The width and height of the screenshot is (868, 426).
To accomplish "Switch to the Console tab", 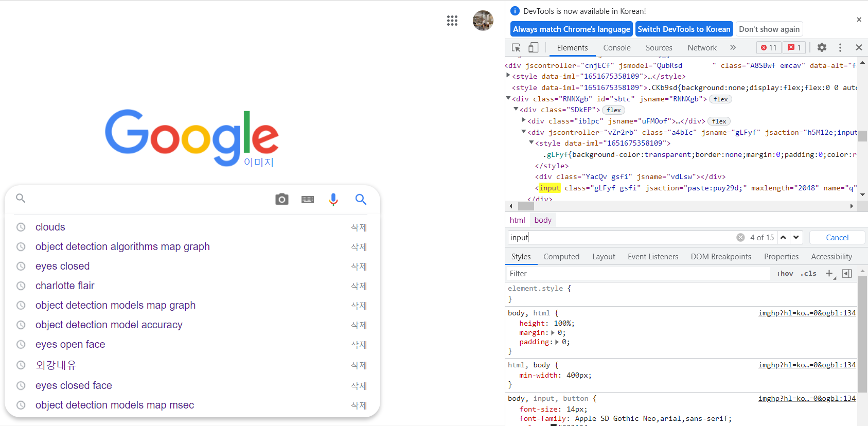I will coord(617,47).
